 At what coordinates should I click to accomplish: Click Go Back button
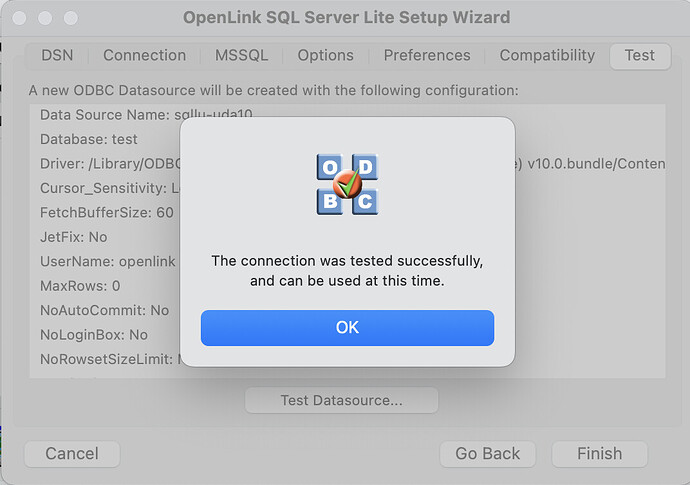[x=487, y=453]
